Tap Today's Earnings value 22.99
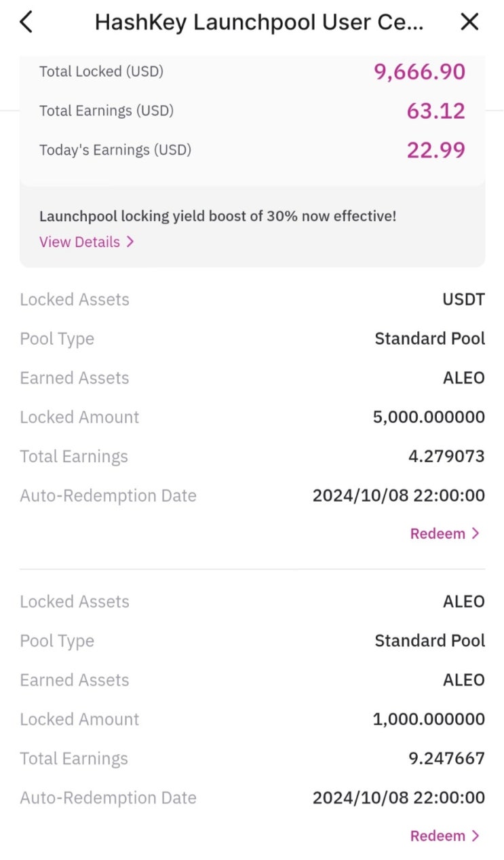 435,150
